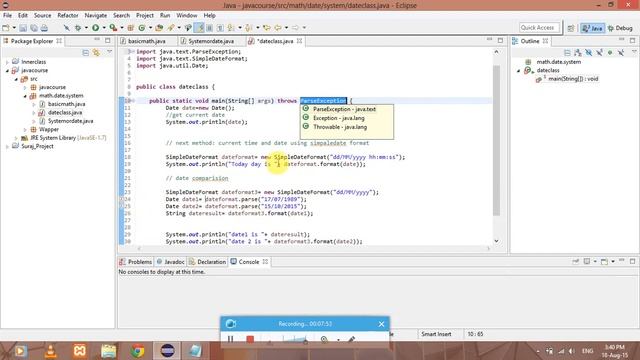Click the Debug bug toolbar icon
The image size is (640, 360).
point(78,28)
